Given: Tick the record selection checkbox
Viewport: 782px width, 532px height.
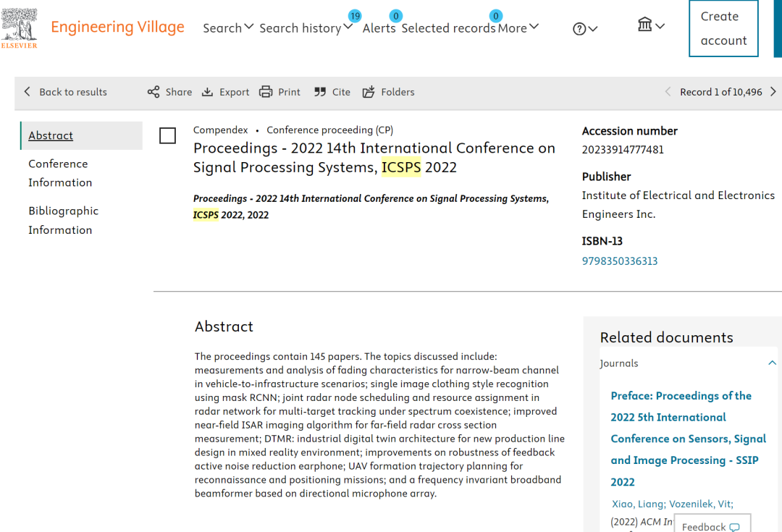Looking at the screenshot, I should 167,135.
